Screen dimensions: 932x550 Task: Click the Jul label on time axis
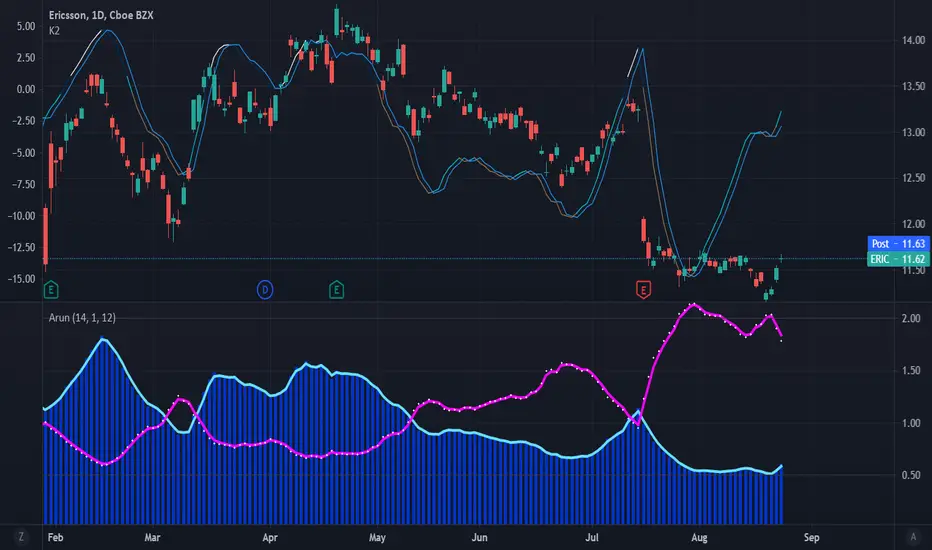tap(592, 538)
